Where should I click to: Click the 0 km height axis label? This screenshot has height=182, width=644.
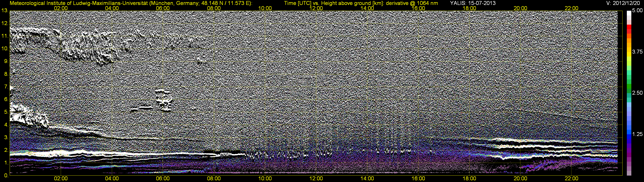click(6, 176)
